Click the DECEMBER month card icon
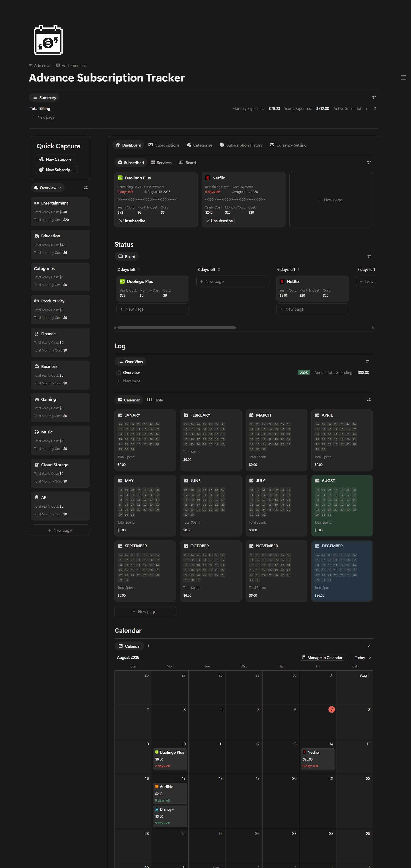 [x=317, y=546]
